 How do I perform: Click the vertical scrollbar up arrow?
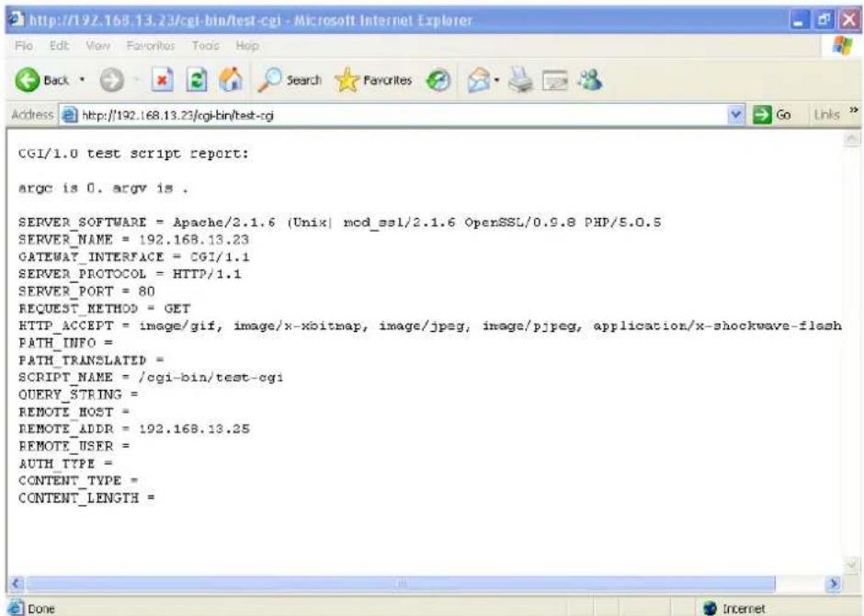851,138
